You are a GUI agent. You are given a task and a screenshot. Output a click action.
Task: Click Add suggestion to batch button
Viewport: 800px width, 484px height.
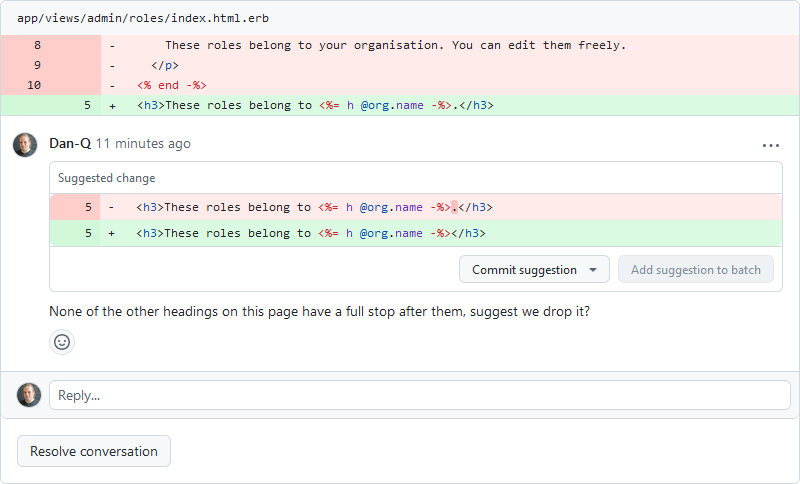coord(695,270)
